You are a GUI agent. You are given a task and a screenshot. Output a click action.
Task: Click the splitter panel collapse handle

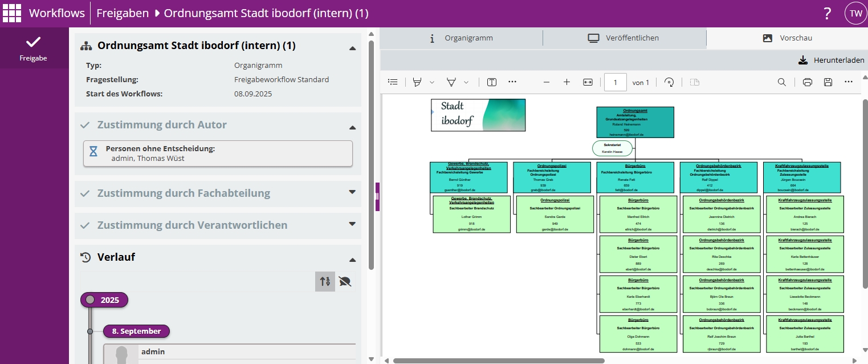pos(377,197)
